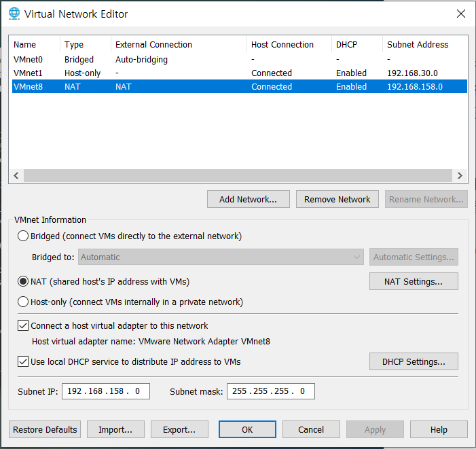Screen dimensions: 476x449
Task: Click the right scroll arrow of network list
Action: (460, 175)
